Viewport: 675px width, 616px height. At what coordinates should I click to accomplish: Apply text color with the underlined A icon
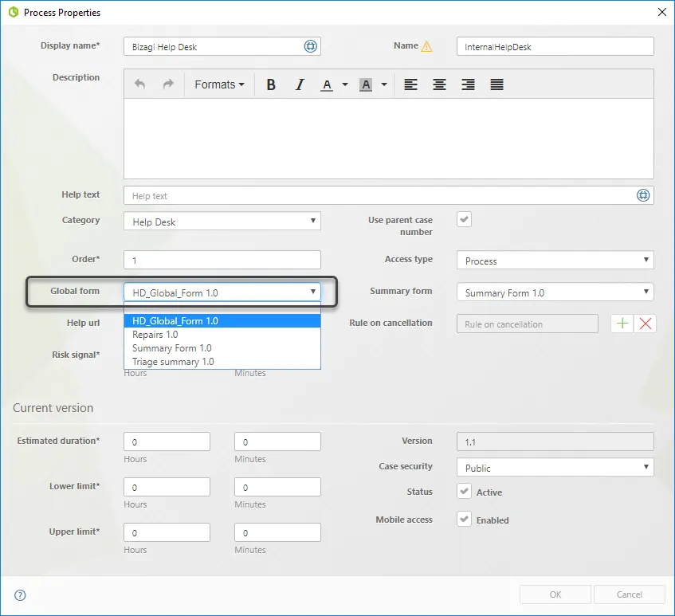[327, 84]
